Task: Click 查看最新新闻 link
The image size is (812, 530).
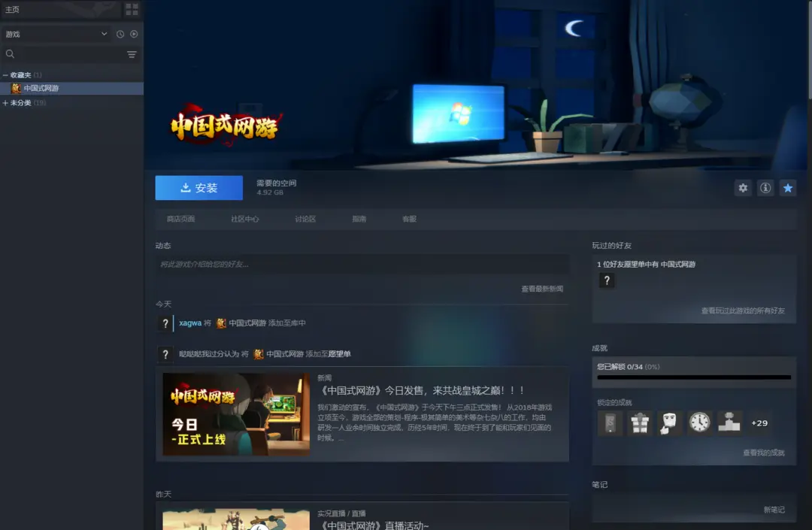Action: click(x=542, y=289)
